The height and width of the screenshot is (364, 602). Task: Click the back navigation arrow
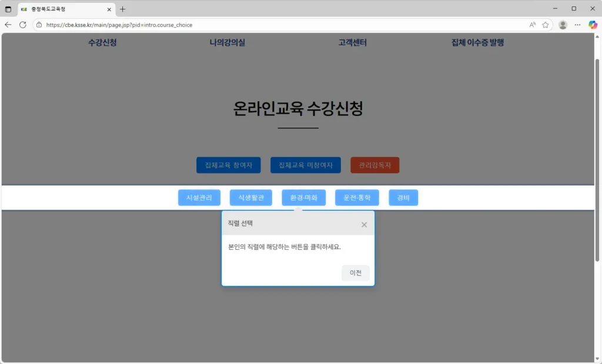point(8,25)
